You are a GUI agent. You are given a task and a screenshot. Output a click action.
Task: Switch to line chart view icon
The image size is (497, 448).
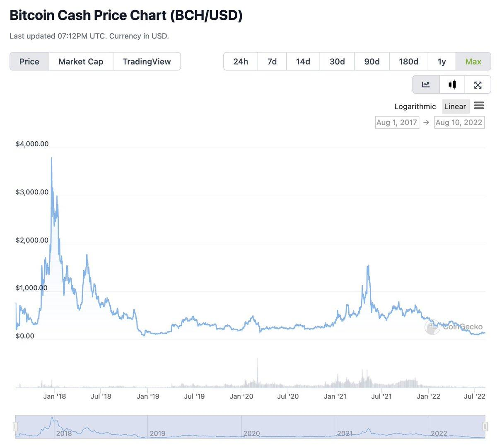tap(426, 85)
